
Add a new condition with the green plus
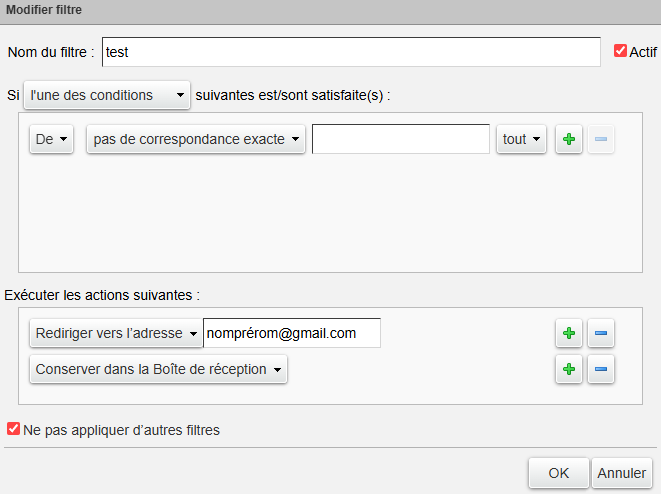coord(569,140)
